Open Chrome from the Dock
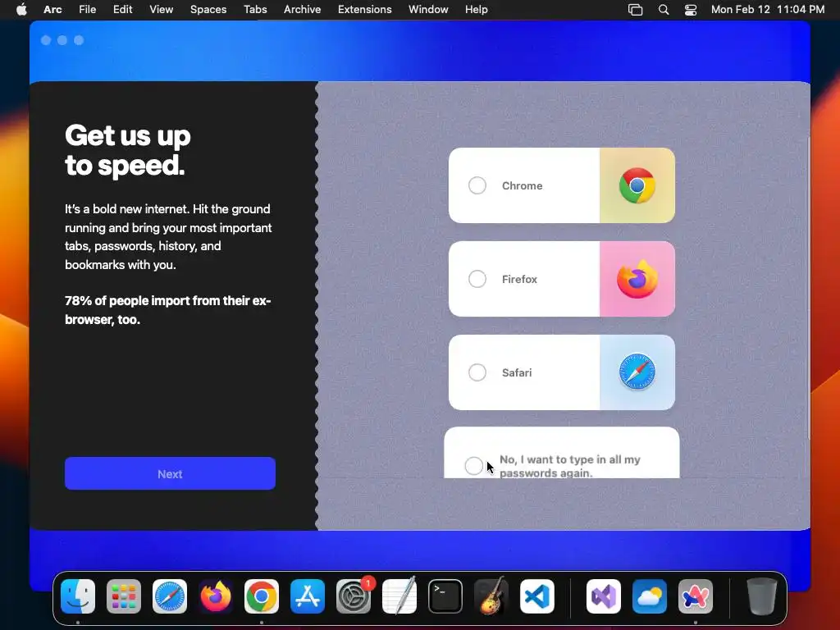This screenshot has height=630, width=840. [262, 596]
